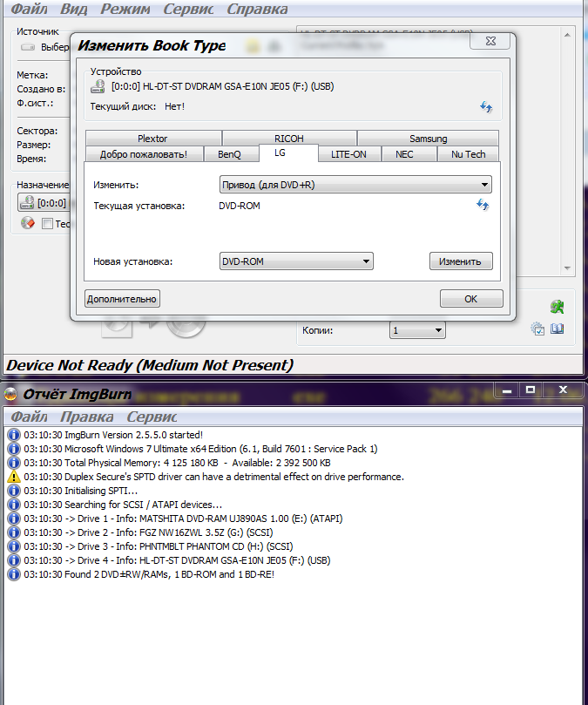Click the Drive 3 PHANTOM CD log line
Screen dimensions: 588x705
(x=159, y=546)
